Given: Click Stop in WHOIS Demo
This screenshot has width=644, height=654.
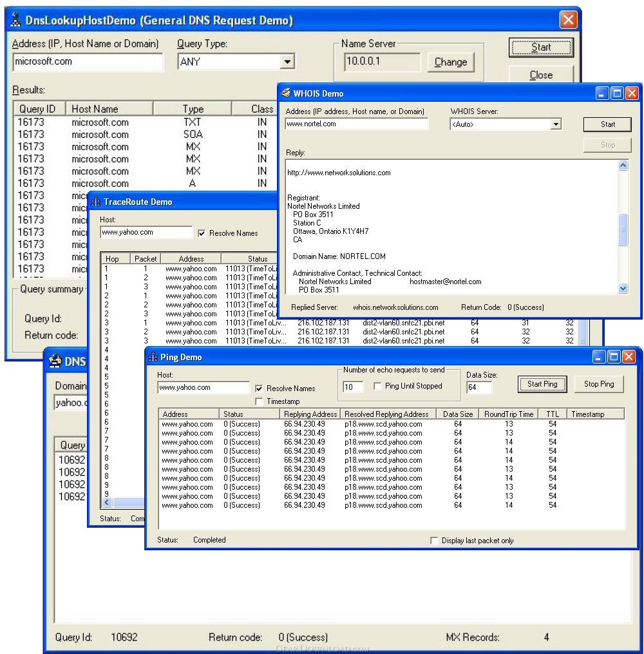Looking at the screenshot, I should tap(607, 145).
